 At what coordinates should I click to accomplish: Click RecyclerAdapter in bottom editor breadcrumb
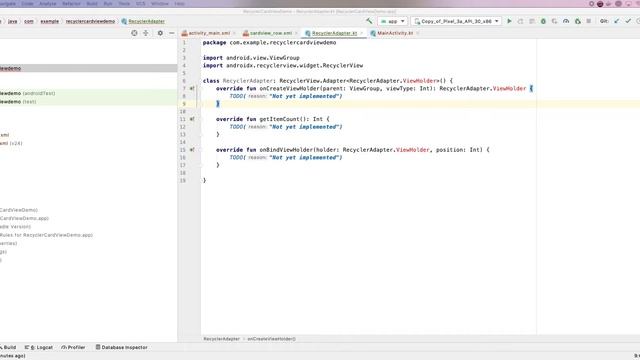[x=222, y=339]
